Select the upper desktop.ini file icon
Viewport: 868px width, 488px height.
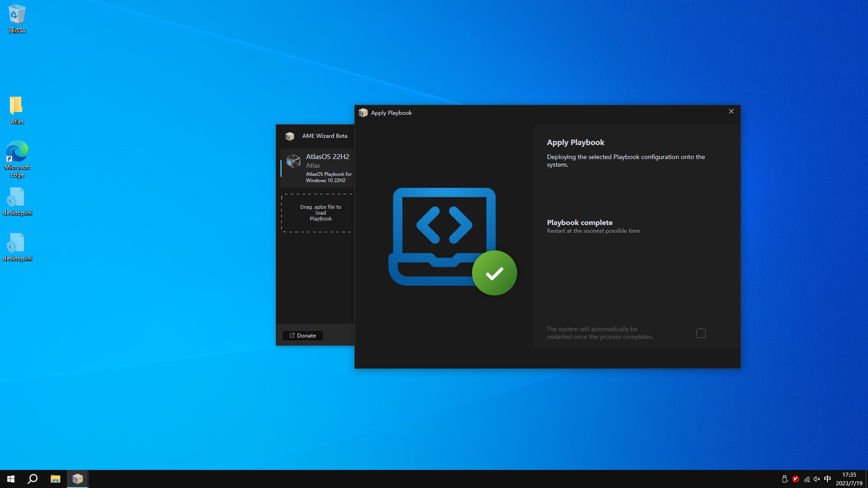pos(17,202)
